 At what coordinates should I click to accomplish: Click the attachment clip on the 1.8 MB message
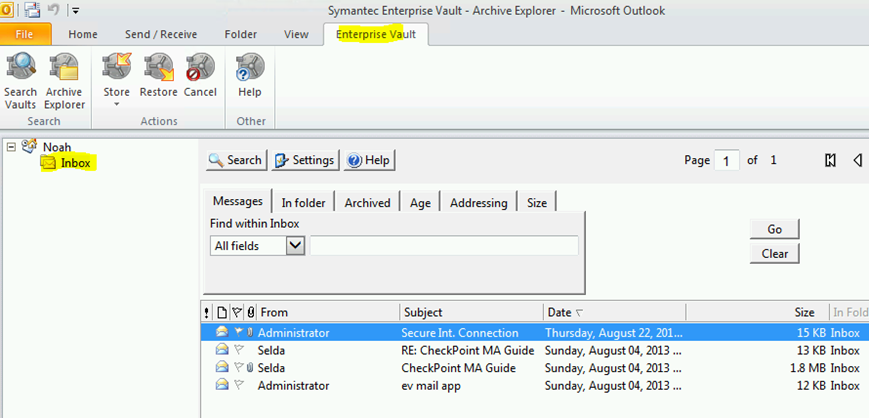[250, 368]
